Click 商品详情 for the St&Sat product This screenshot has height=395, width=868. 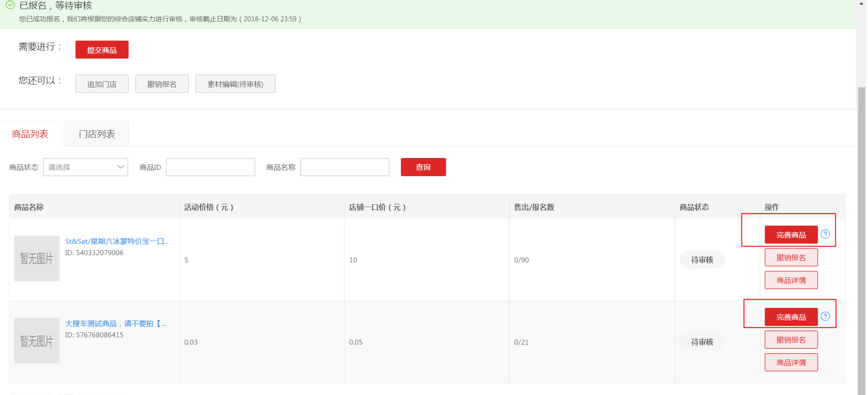[x=790, y=280]
